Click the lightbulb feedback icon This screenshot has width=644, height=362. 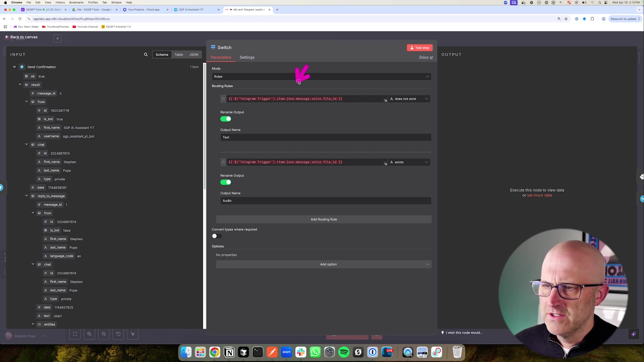click(442, 333)
